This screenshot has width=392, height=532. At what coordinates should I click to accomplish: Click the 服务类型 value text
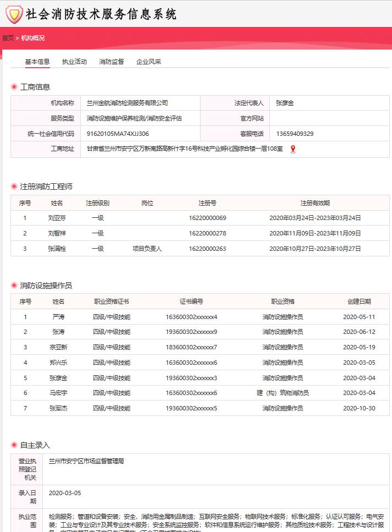point(134,118)
